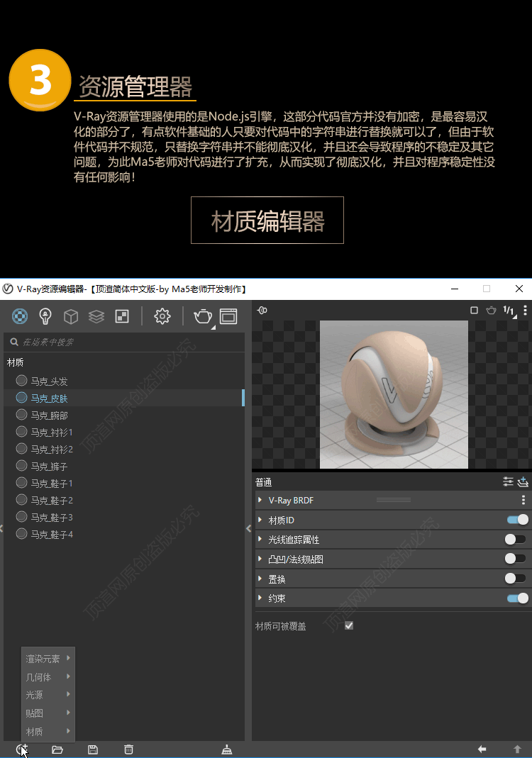Start render with teapot icon
532x758 pixels.
203,317
